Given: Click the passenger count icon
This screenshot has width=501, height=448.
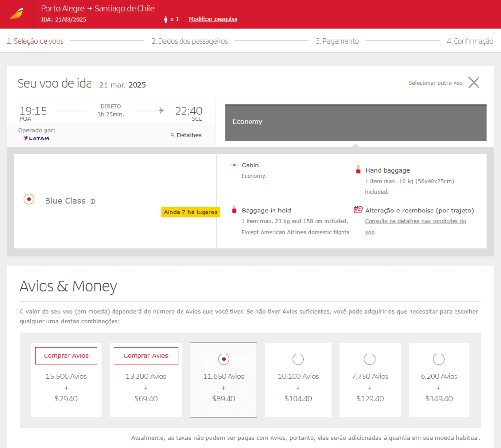Looking at the screenshot, I should coord(165,19).
